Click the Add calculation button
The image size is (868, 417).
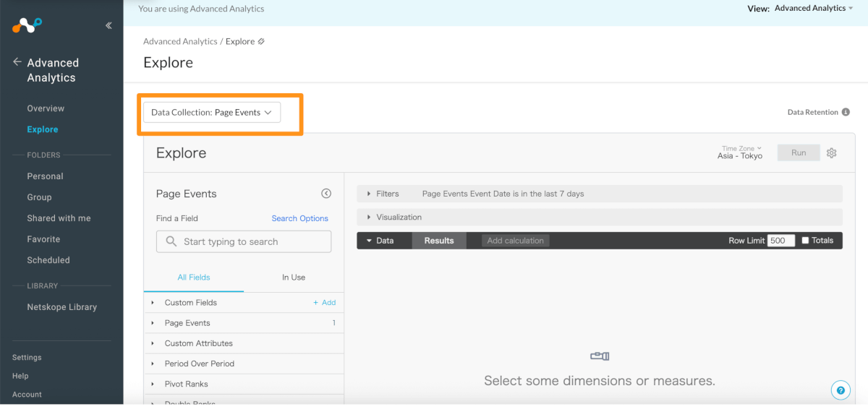click(x=515, y=241)
